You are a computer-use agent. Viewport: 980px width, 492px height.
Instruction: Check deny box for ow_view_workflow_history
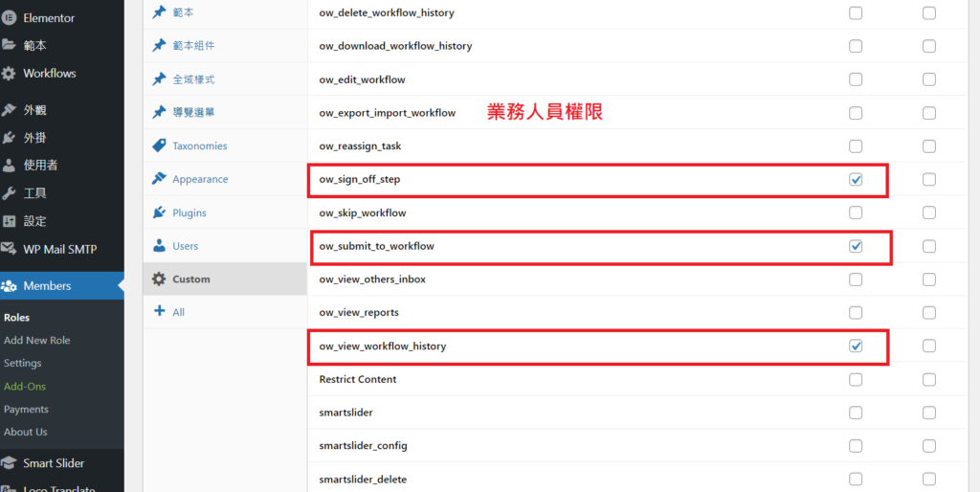coord(928,346)
